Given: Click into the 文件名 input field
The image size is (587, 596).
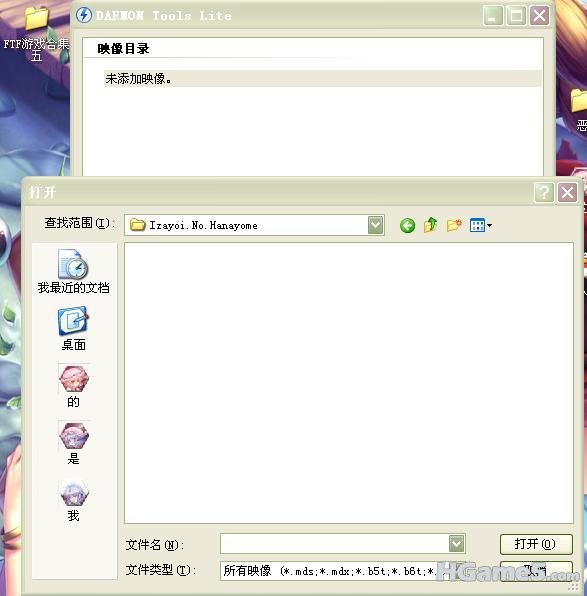Looking at the screenshot, I should (335, 544).
